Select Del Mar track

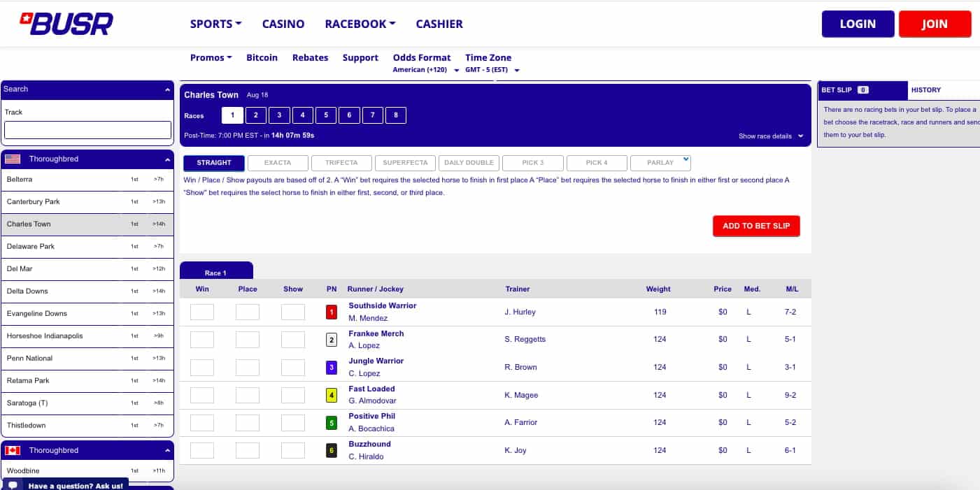point(87,269)
